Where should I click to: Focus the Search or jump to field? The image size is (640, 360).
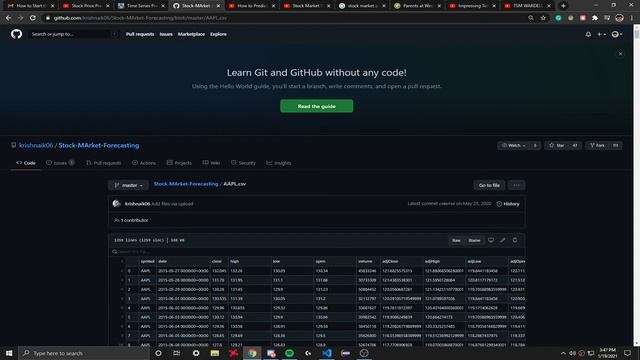73,34
